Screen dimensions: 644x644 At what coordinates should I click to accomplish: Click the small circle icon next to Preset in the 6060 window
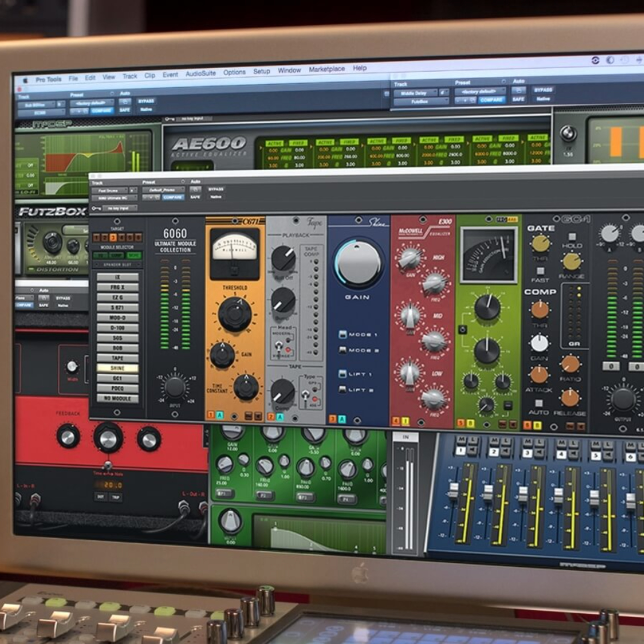click(183, 182)
